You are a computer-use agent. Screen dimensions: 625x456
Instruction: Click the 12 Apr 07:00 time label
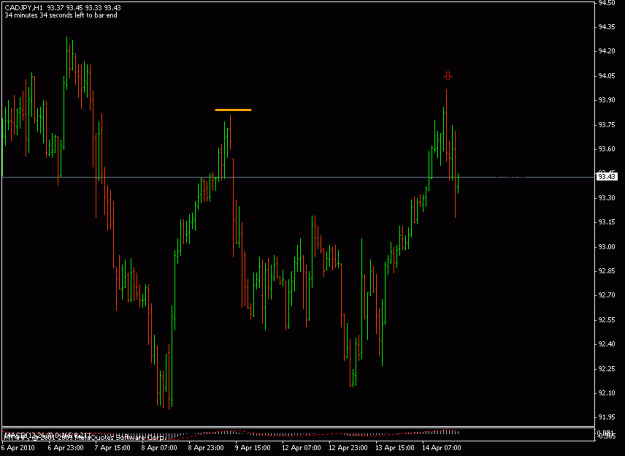pos(301,448)
